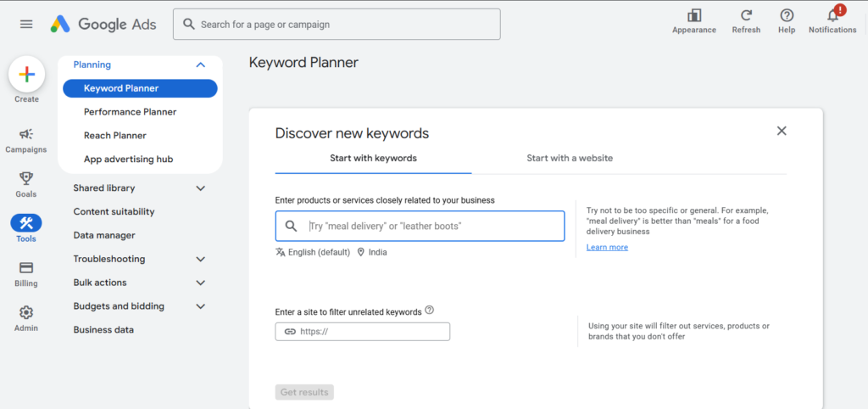This screenshot has width=868, height=409.
Task: Open App advertising hub
Action: point(129,159)
